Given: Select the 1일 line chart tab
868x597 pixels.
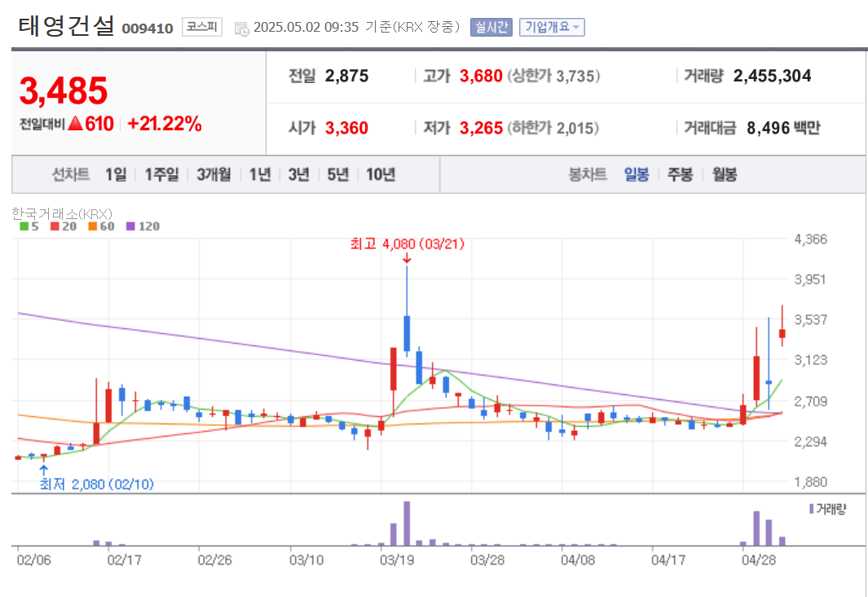Looking at the screenshot, I should (116, 175).
